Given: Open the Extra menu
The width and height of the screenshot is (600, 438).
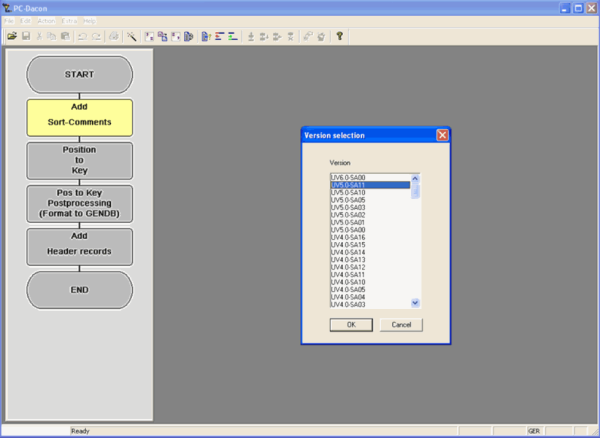Looking at the screenshot, I should pos(69,21).
